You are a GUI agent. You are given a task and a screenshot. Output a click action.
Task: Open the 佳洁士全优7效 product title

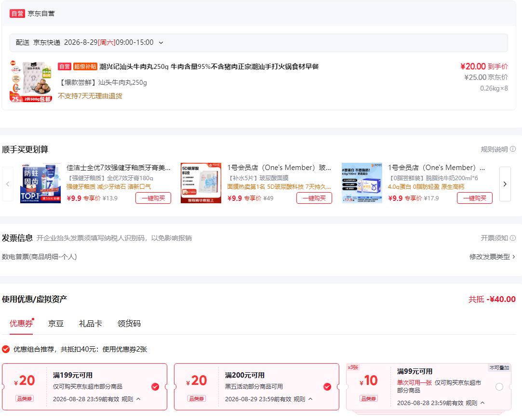coord(119,168)
